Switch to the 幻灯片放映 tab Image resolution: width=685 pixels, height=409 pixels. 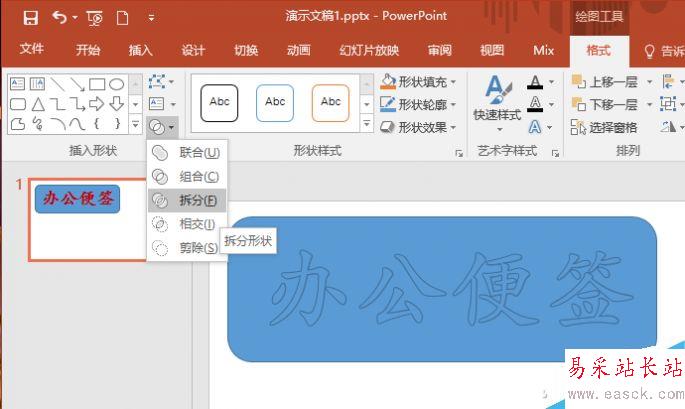(369, 50)
